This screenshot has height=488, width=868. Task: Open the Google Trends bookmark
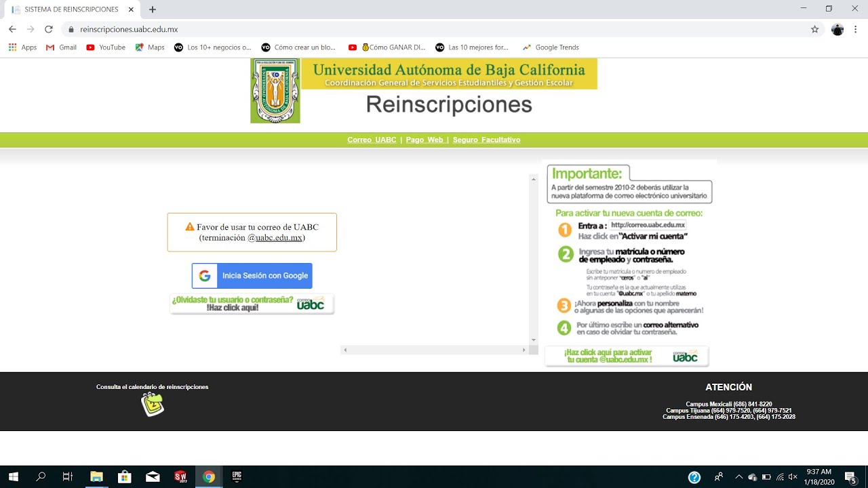click(x=551, y=47)
